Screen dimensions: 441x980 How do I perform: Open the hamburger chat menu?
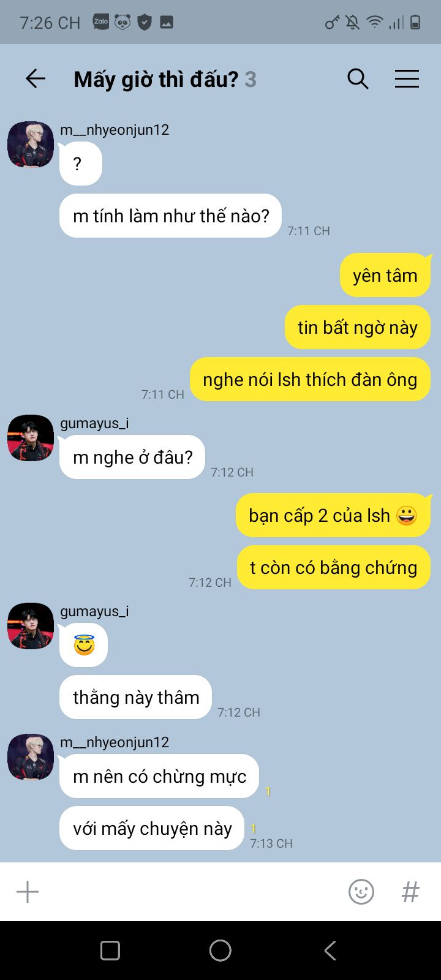coord(407,79)
